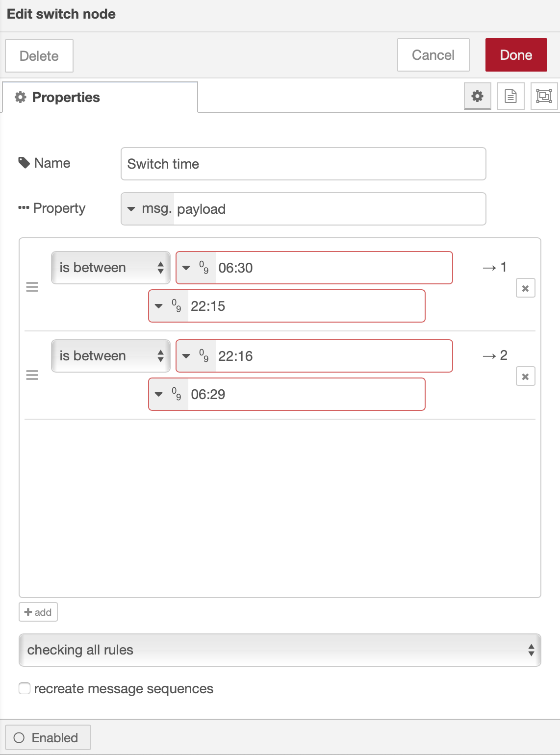Click the tag icon beside Name

coord(23,162)
